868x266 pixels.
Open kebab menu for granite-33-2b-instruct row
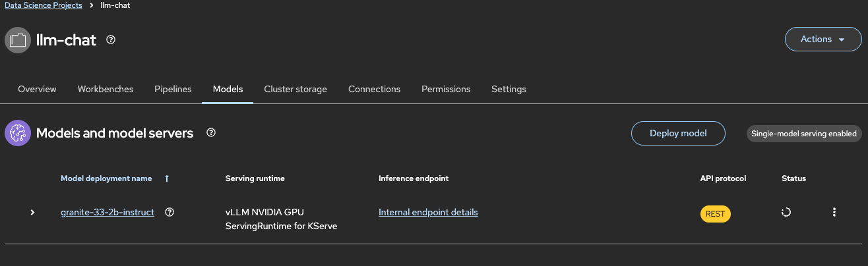pos(834,212)
